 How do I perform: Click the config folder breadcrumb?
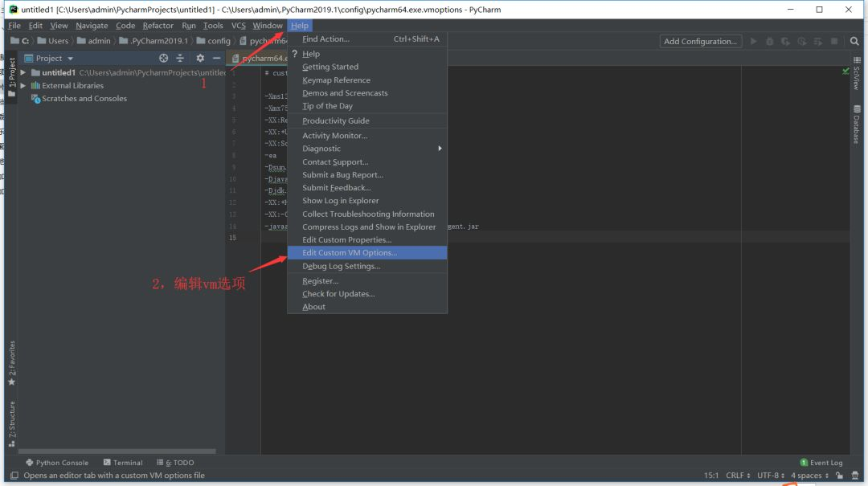click(x=214, y=41)
